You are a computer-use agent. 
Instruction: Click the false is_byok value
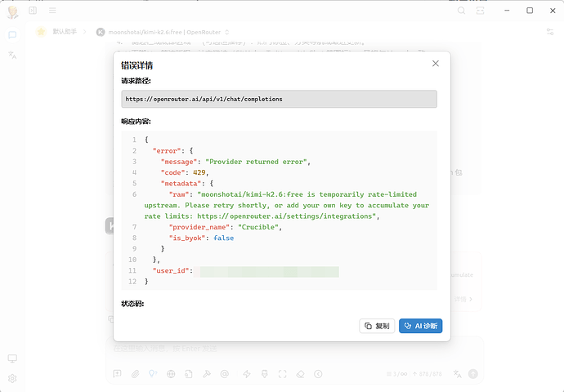tap(224, 238)
